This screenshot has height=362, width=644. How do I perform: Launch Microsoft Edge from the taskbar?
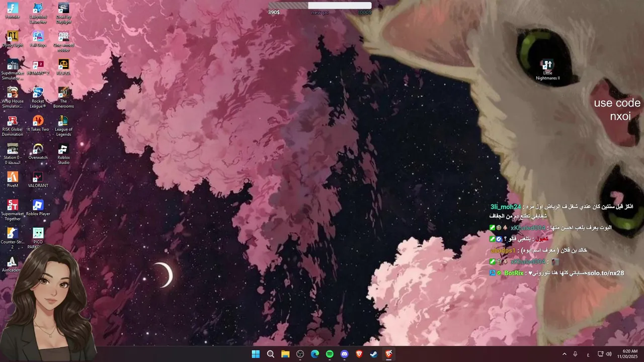coord(315,354)
